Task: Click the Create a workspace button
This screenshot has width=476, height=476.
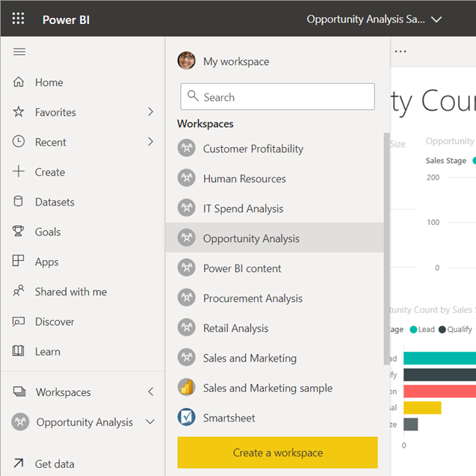Action: pyautogui.click(x=277, y=452)
